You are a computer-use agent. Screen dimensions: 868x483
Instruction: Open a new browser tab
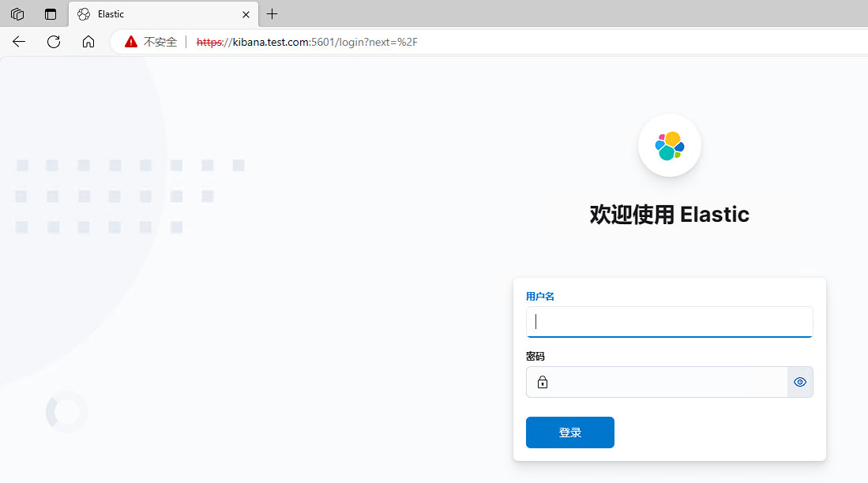tap(272, 14)
